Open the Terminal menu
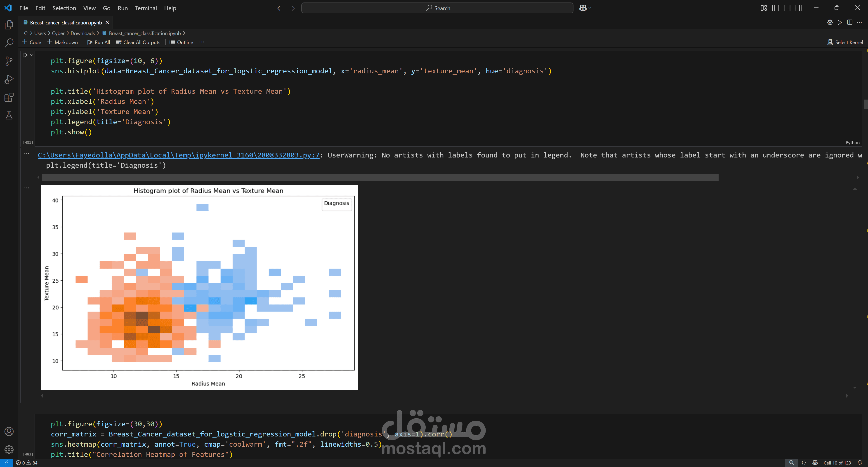The height and width of the screenshot is (467, 868). pyautogui.click(x=146, y=8)
